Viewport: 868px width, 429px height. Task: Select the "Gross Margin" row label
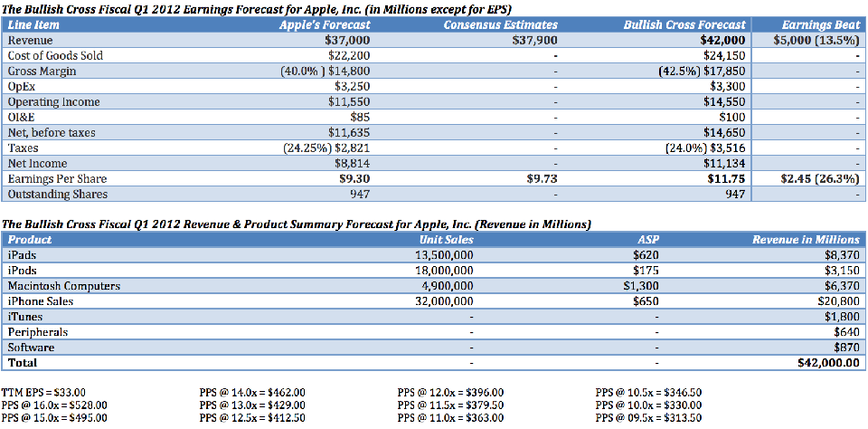(42, 71)
